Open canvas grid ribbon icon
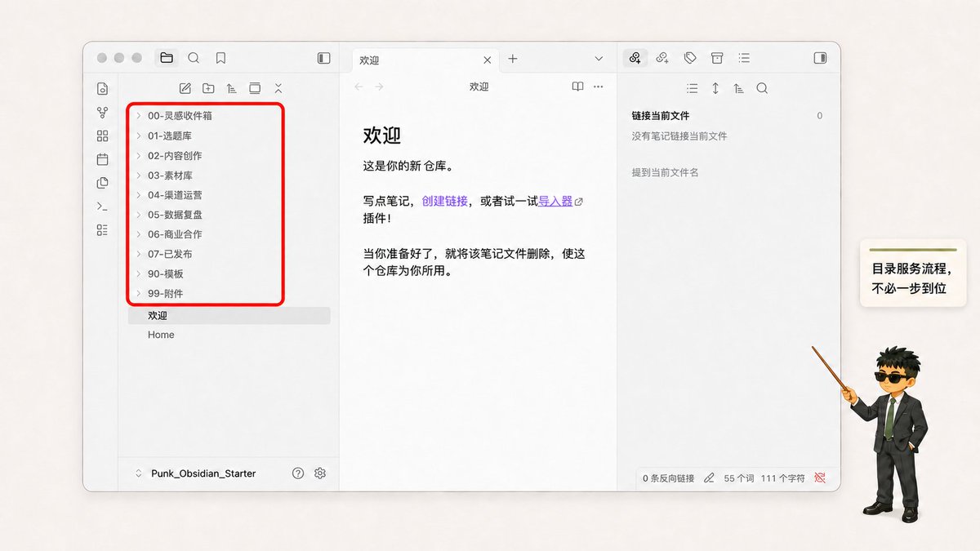This screenshot has width=980, height=551. [x=102, y=136]
